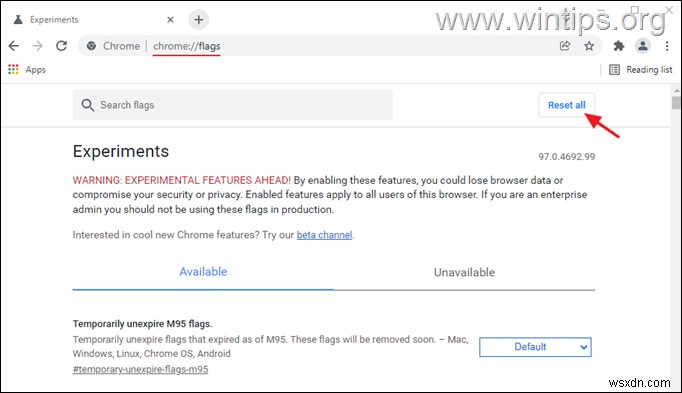Viewport: 682px width, 393px height.
Task: Click the chrome://flags address bar
Action: [x=339, y=46]
